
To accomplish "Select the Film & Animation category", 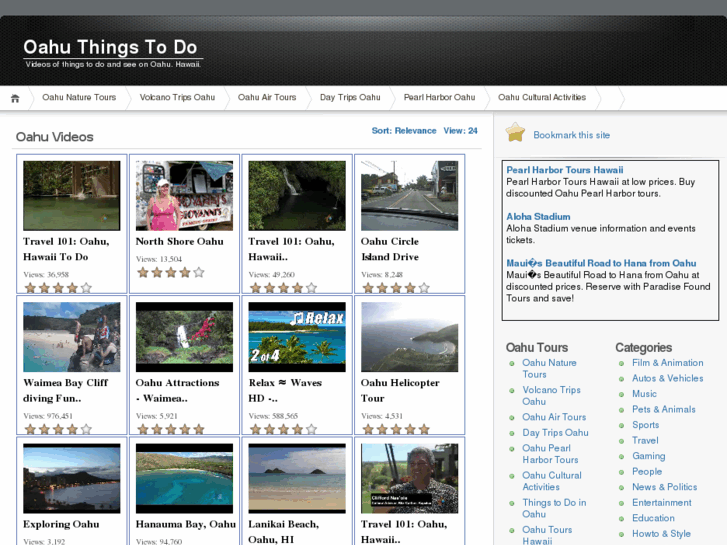I will [668, 363].
